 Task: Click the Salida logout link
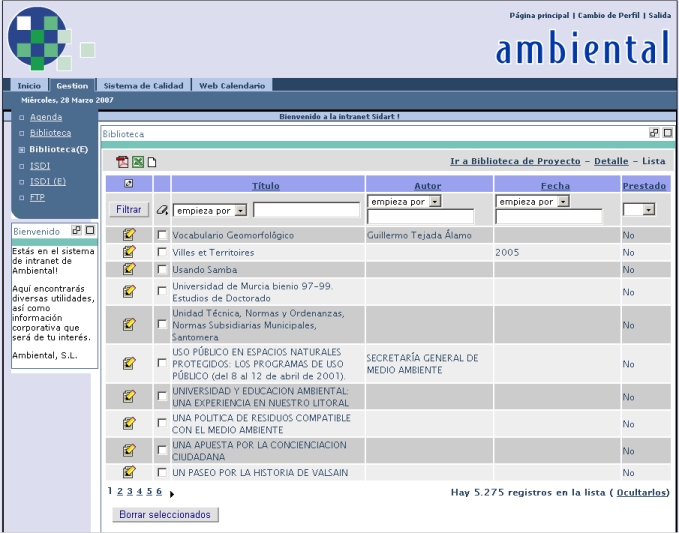660,16
